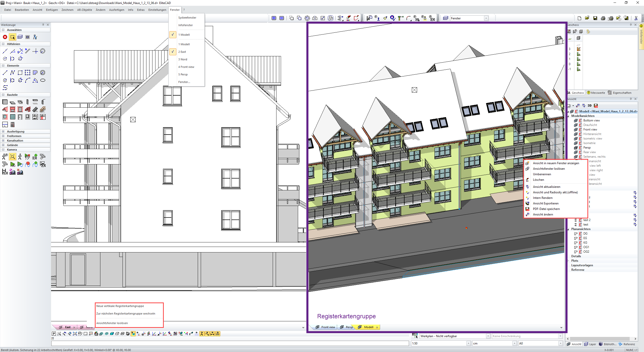Screen dimensions: 644x352
Task: Expand the Kanalisation tool group
Action: [x=3, y=141]
